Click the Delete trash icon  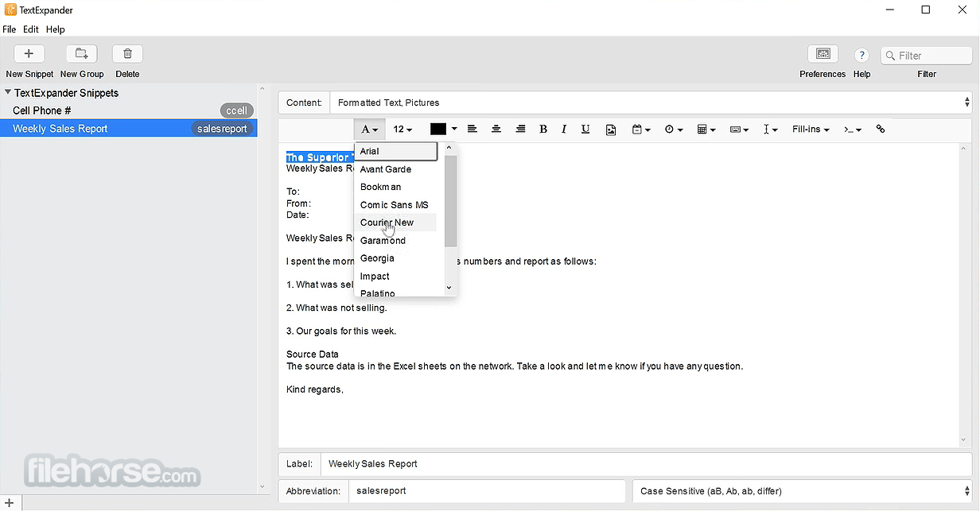click(x=127, y=54)
